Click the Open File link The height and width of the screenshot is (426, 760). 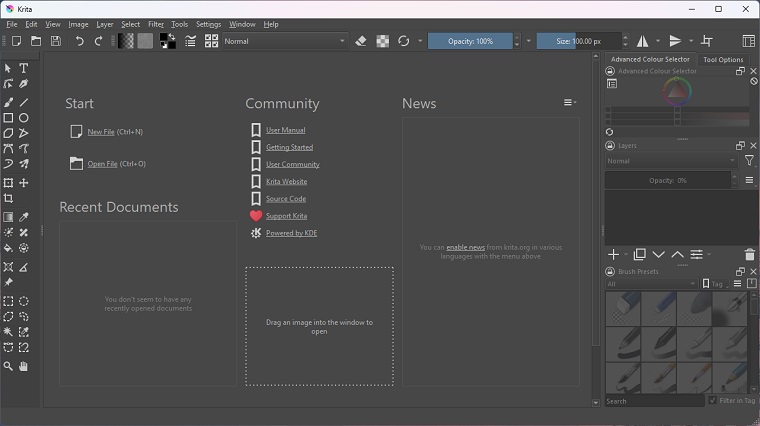(x=102, y=164)
